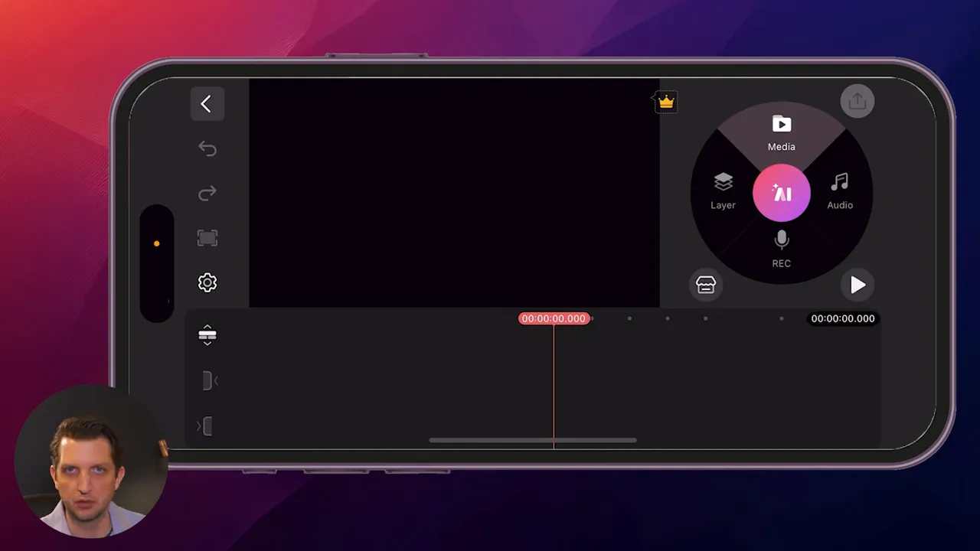Tap the premium crown badge on the preview
This screenshot has width=980, height=551.
click(x=665, y=102)
